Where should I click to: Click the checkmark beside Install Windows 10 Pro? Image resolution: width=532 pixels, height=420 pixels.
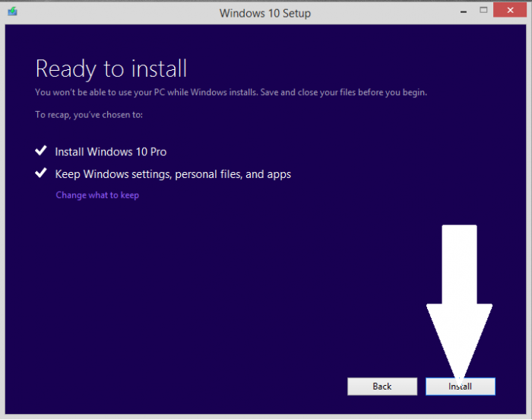(41, 151)
